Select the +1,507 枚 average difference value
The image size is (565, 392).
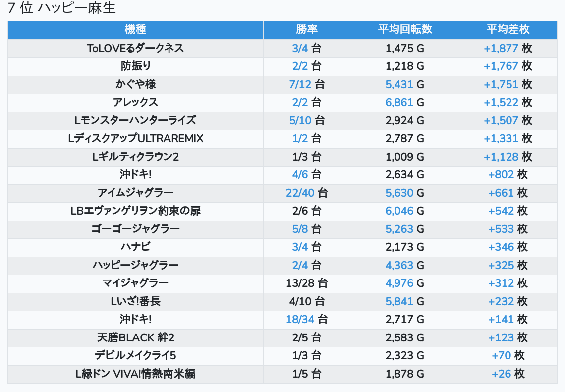[508, 121]
